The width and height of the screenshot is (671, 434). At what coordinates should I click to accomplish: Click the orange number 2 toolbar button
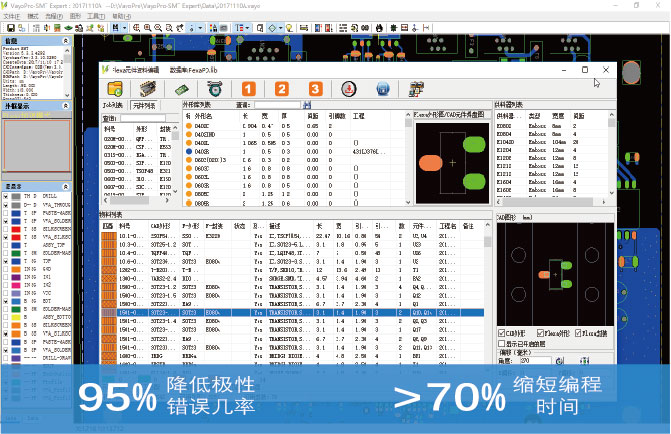click(x=282, y=89)
